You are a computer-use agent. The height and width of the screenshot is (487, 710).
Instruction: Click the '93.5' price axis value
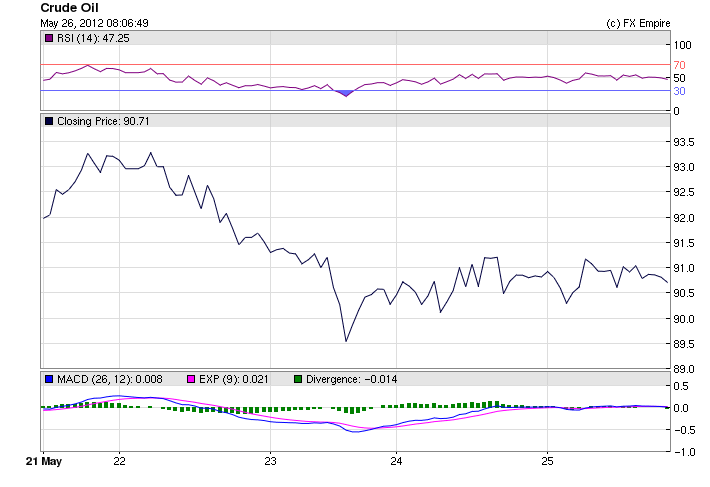(x=684, y=143)
